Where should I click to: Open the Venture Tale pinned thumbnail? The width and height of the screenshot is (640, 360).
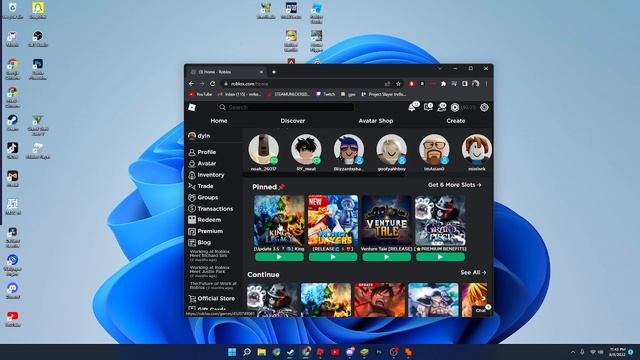pos(386,220)
